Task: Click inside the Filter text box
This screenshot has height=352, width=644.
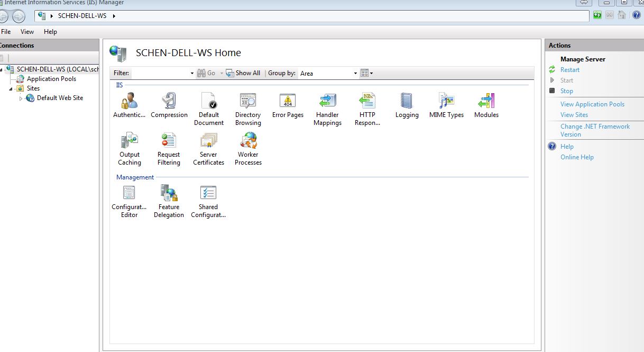Action: (x=159, y=73)
